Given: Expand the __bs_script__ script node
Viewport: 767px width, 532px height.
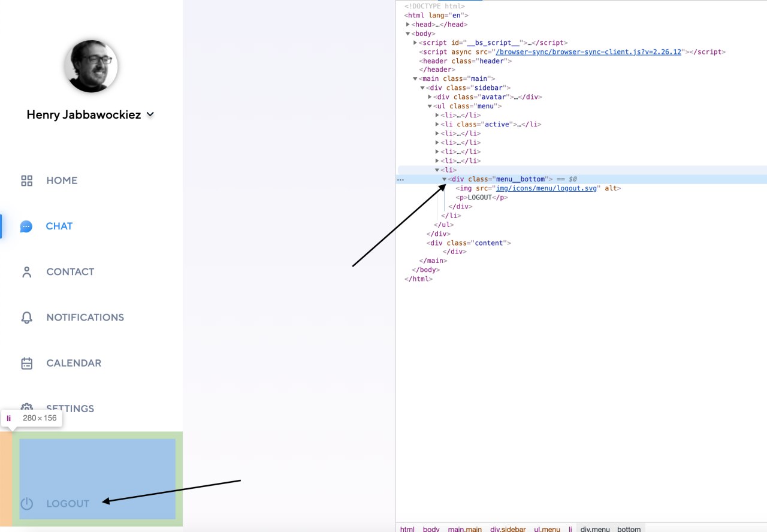Looking at the screenshot, I should point(415,43).
